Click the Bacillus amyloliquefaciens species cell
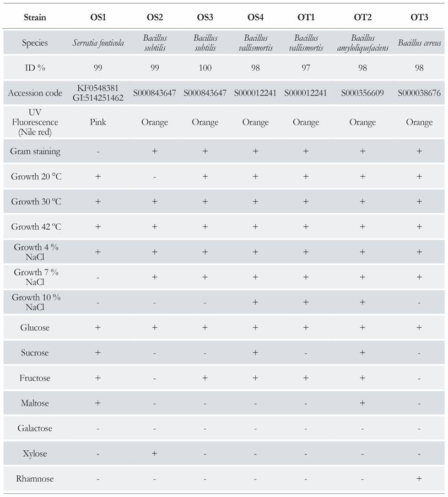This screenshot has height=497, width=448. point(363,43)
